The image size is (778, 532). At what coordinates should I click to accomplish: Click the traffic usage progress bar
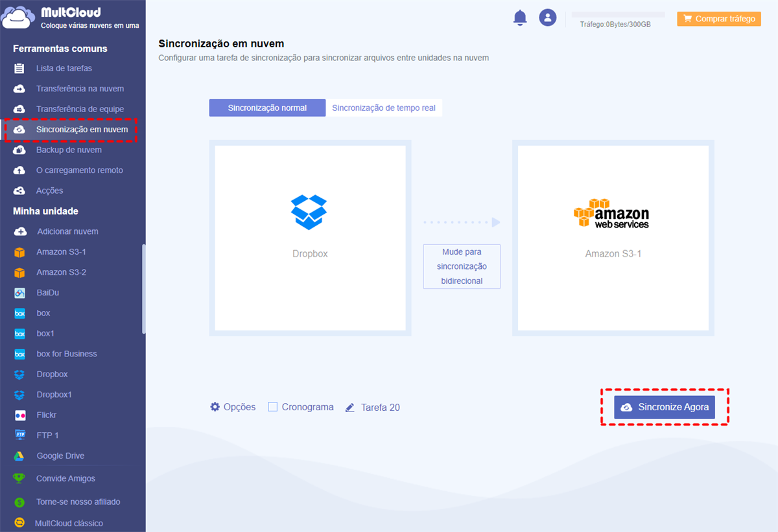pos(618,14)
